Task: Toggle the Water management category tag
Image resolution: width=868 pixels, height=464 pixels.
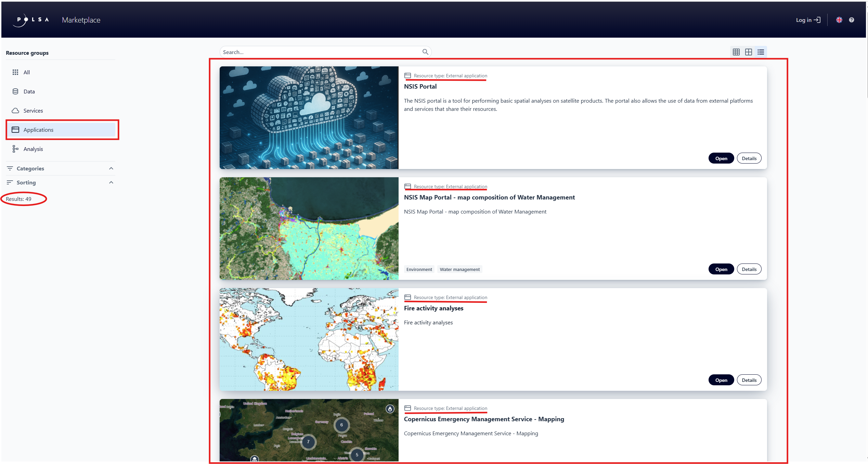Action: (459, 269)
